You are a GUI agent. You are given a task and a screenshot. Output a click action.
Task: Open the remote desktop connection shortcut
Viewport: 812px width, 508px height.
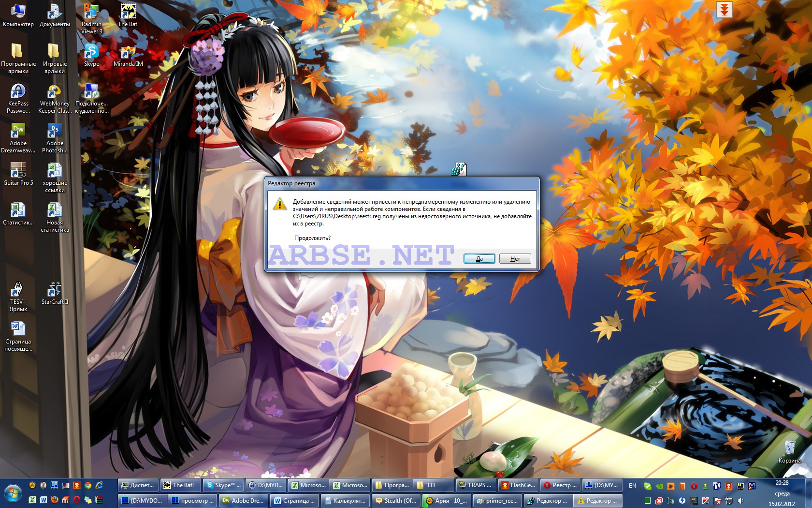(x=91, y=98)
